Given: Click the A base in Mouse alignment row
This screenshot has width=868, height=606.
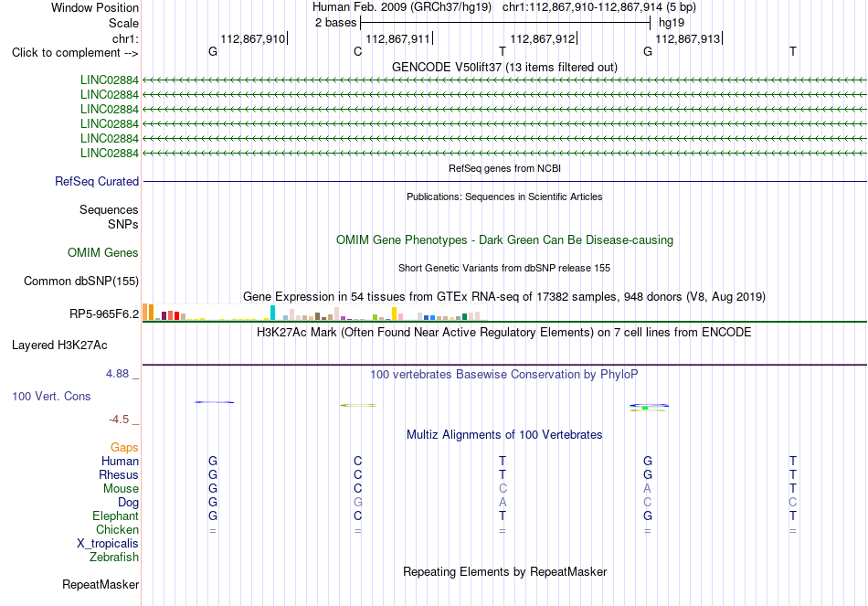Looking at the screenshot, I should (x=647, y=489).
